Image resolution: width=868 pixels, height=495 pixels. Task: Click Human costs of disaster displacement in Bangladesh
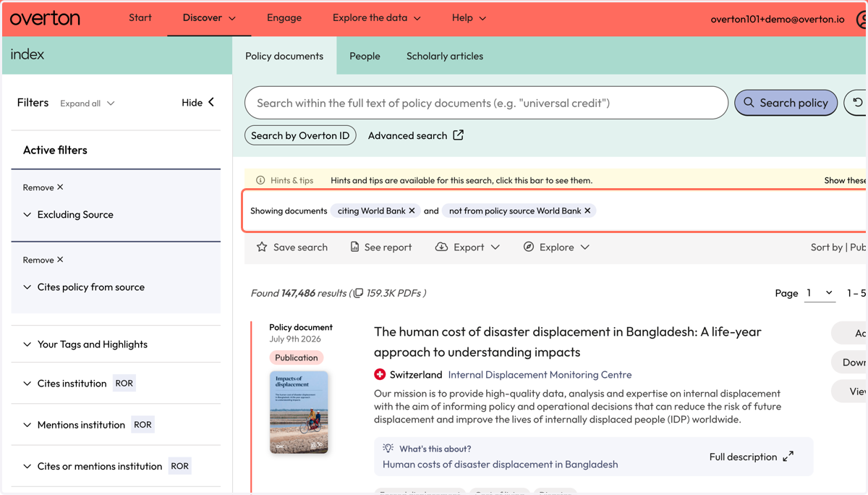pos(501,465)
